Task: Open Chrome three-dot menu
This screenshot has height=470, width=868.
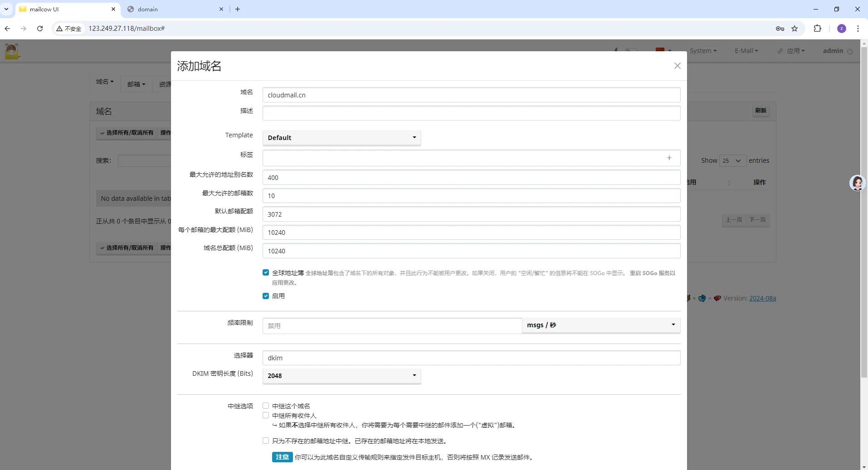Action: tap(858, 29)
